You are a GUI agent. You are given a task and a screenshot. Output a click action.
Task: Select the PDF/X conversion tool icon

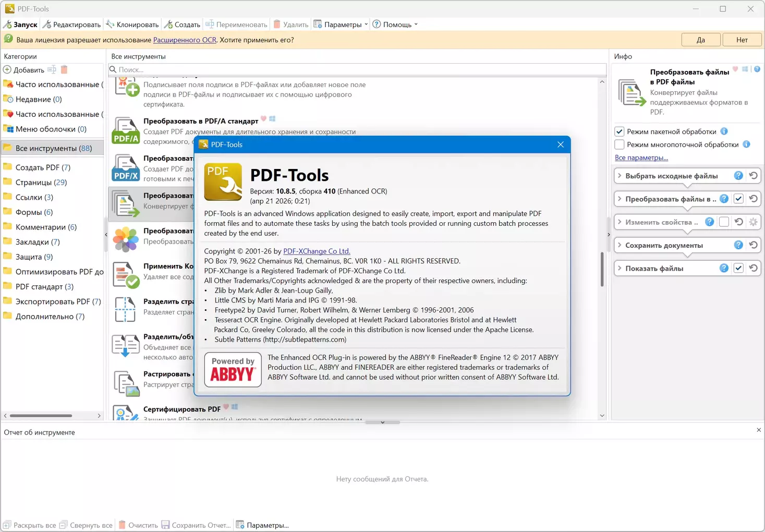126,168
